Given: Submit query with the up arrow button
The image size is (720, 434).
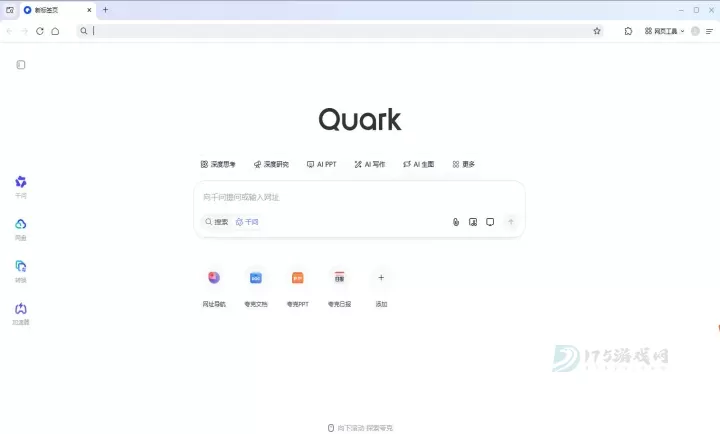Looking at the screenshot, I should 511,222.
